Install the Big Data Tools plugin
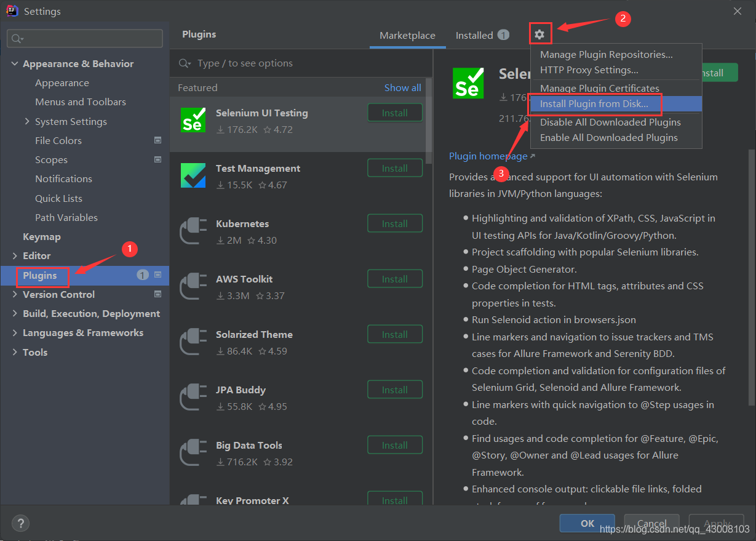This screenshot has height=541, width=756. pos(395,446)
